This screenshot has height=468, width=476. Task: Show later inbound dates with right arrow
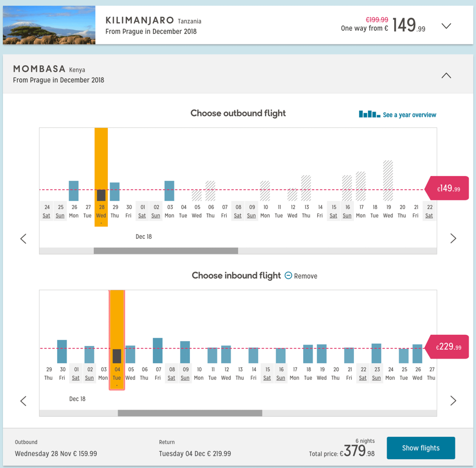tap(453, 401)
